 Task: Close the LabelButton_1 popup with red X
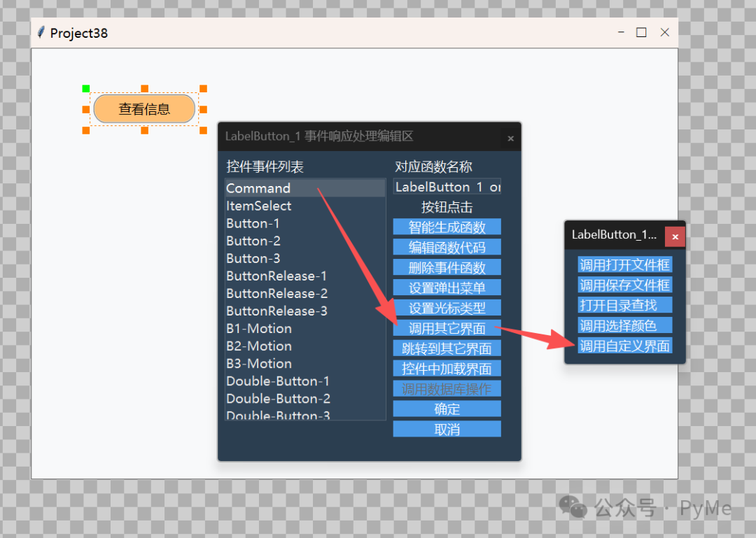[675, 236]
